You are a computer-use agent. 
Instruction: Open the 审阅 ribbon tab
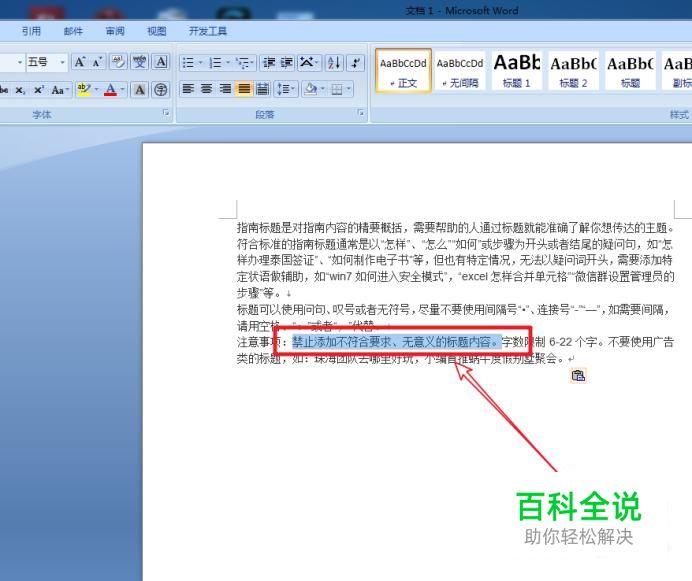click(115, 31)
